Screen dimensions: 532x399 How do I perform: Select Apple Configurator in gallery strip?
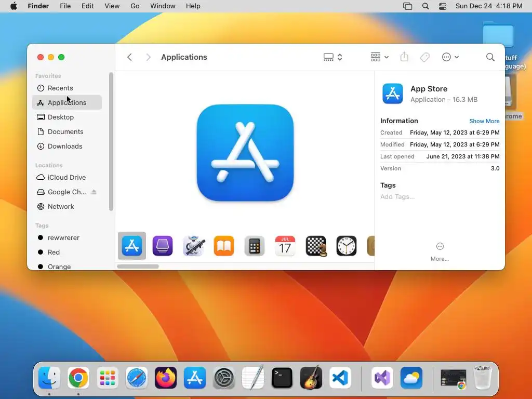[x=163, y=246]
